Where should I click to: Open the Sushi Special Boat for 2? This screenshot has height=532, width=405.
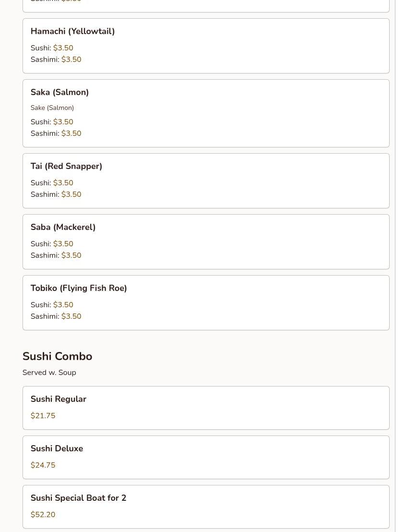pyautogui.click(x=78, y=498)
